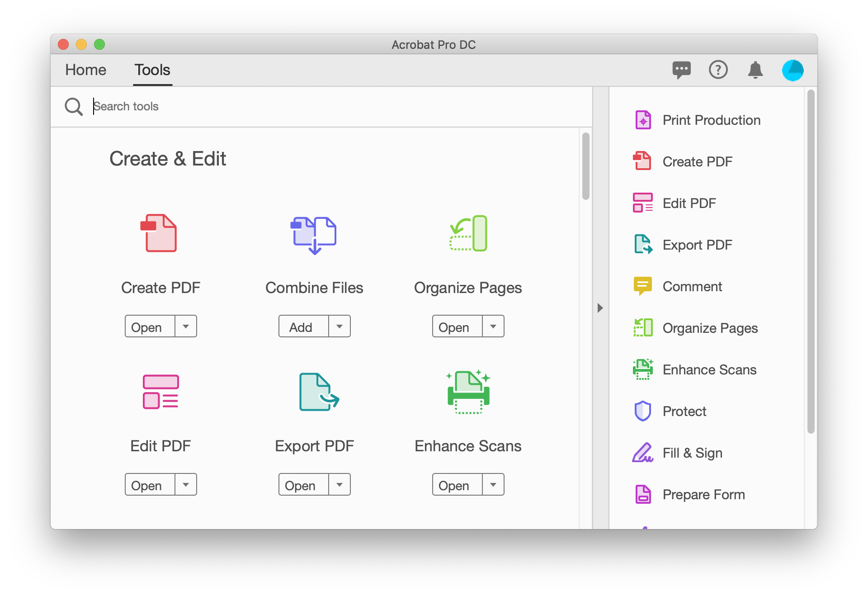Open the Protect shield icon

tap(642, 411)
